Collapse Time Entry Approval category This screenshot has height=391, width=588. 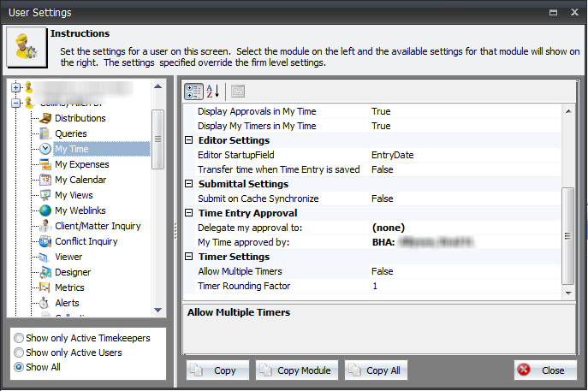(x=189, y=213)
